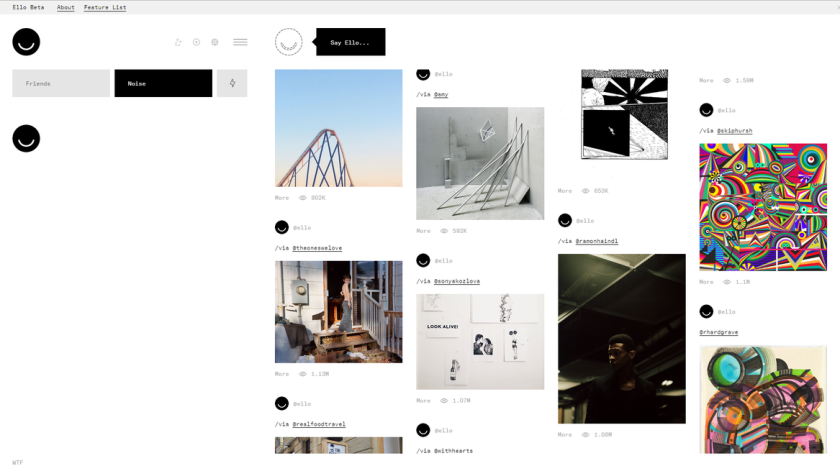The width and height of the screenshot is (840, 466).
Task: Expand More next to 1.08M views
Action: click(565, 435)
